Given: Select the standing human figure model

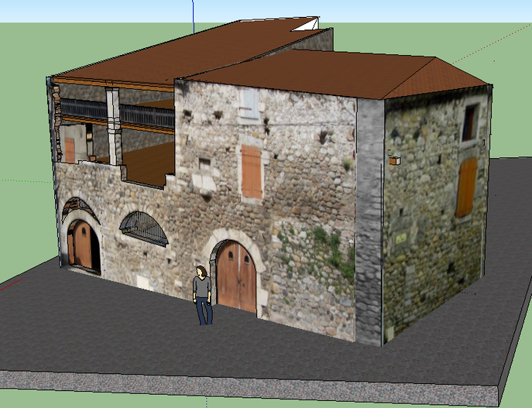Looking at the screenshot, I should pos(203,296).
